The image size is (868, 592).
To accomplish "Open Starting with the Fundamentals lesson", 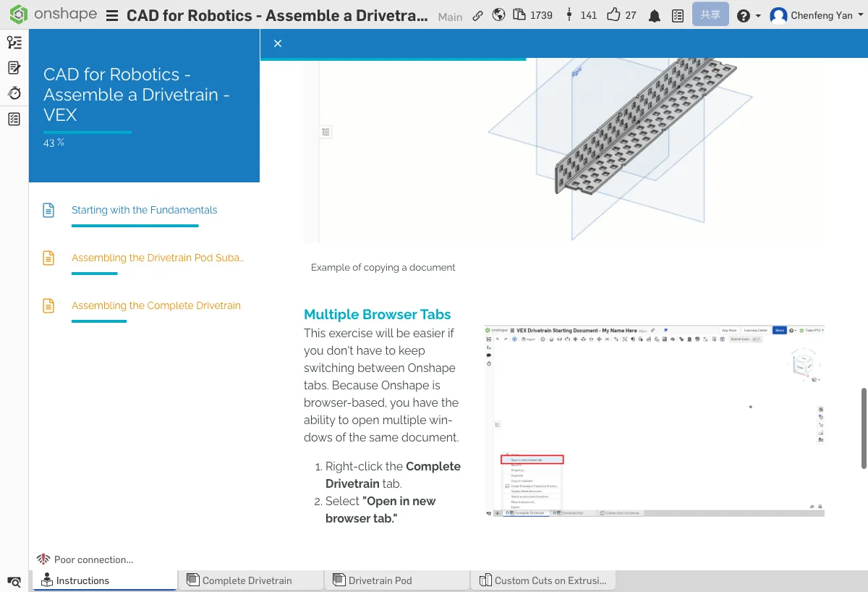I will click(x=144, y=210).
